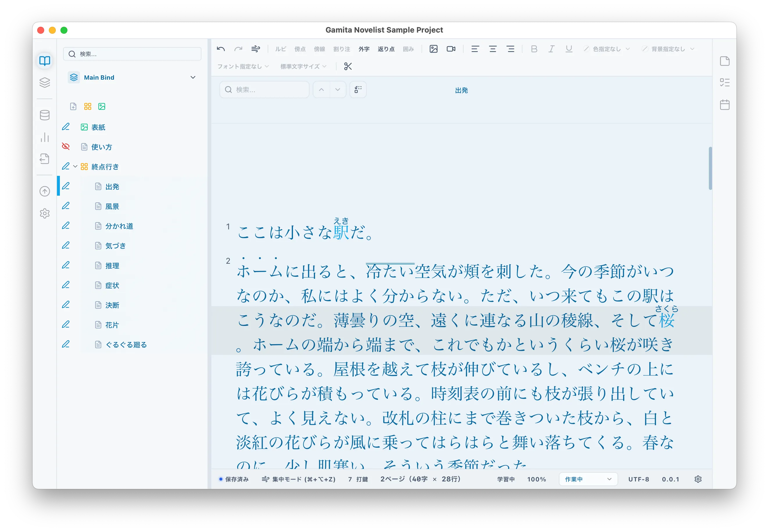Open the layers stack sidebar icon
Screen dimensions: 769x532
click(x=45, y=82)
